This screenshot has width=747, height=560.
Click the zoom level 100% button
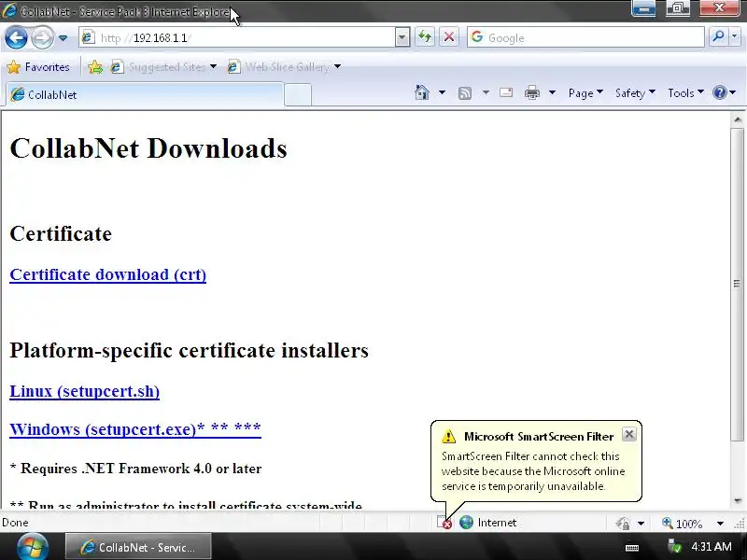pos(683,524)
